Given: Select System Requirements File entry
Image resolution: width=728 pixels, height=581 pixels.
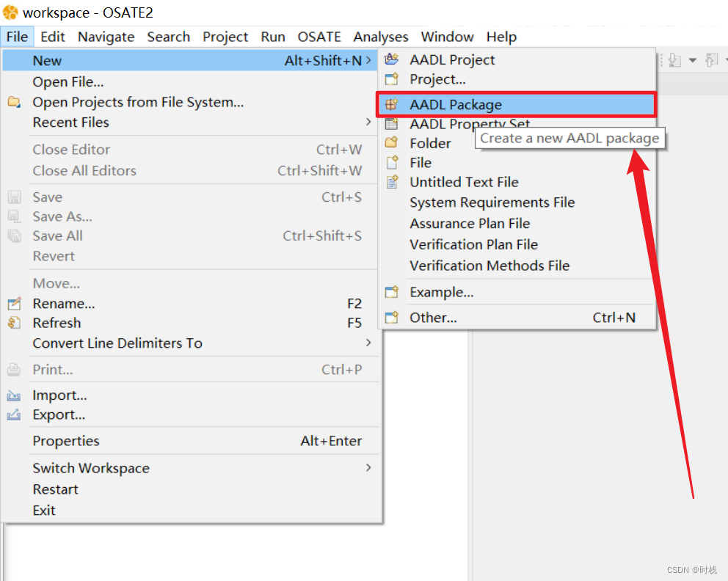Looking at the screenshot, I should [517, 202].
